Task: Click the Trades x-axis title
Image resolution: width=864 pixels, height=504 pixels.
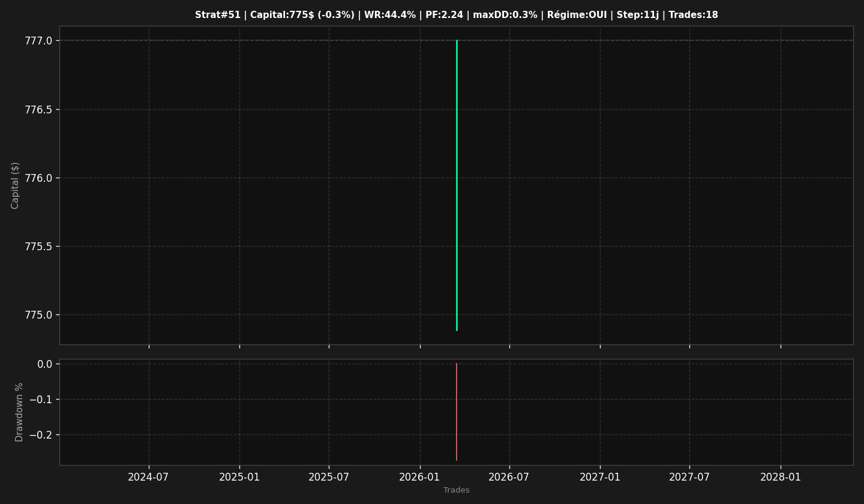Action: click(x=456, y=490)
